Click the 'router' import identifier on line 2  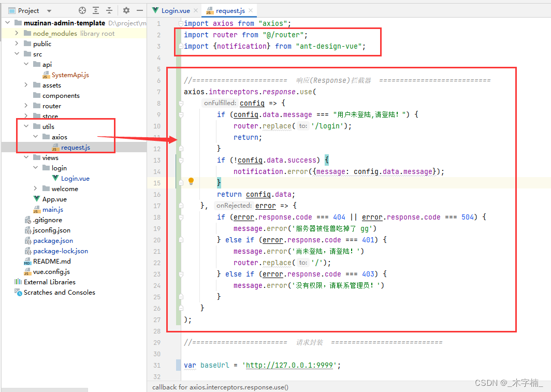tap(225, 35)
